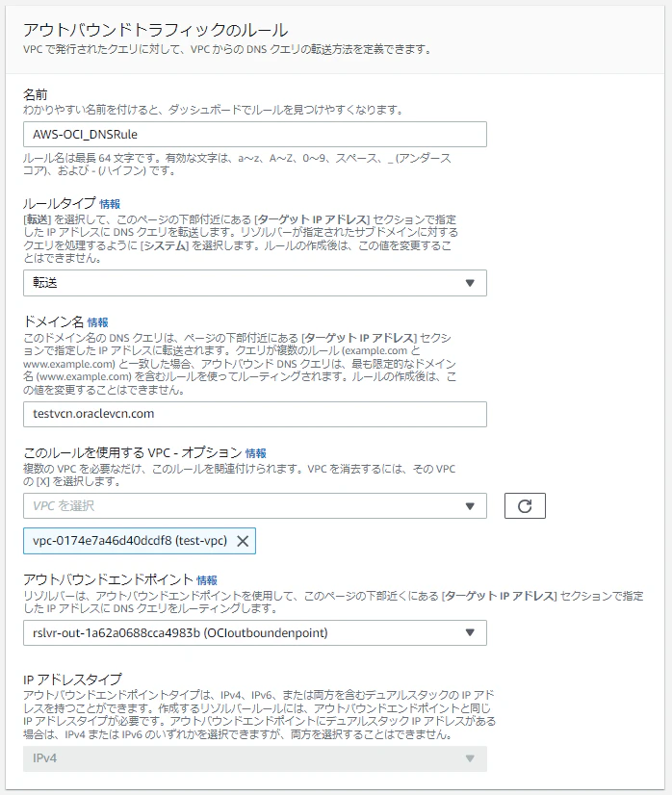Open the VPC を選択 dropdown
Screen dimensions: 672x795
254,505
